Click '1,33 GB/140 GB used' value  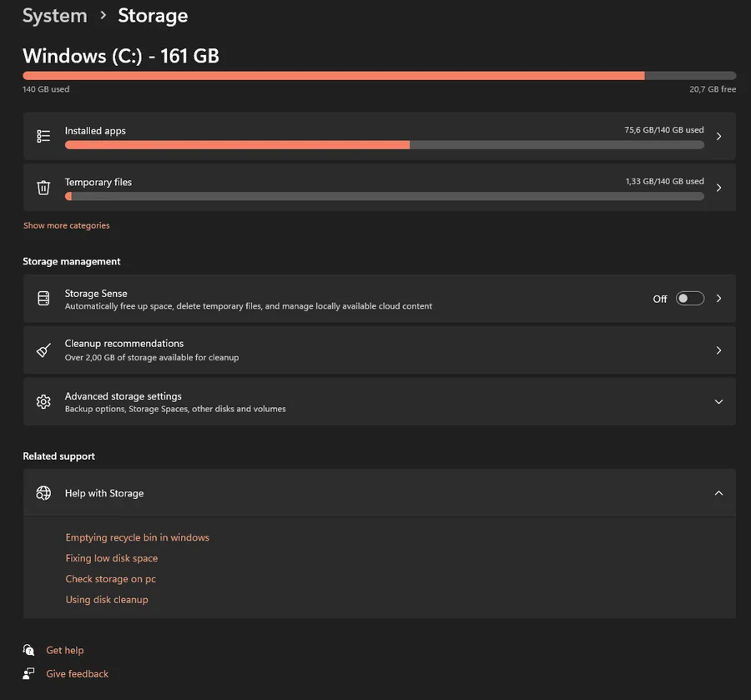665,181
